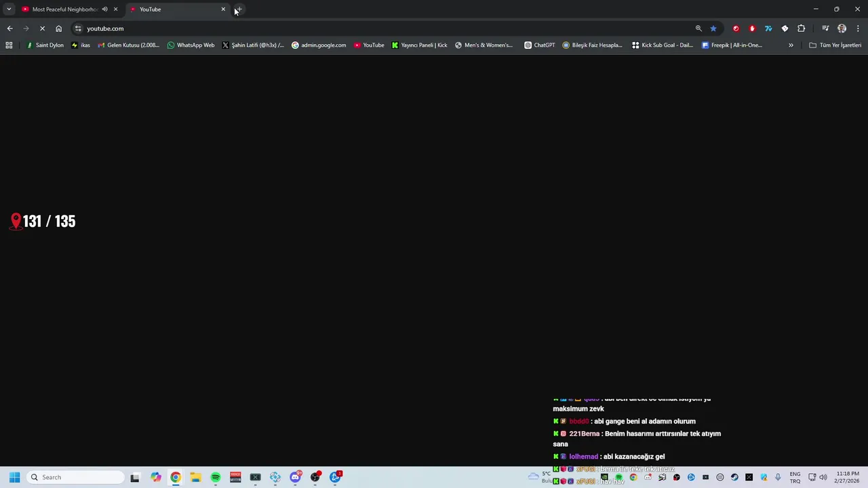Open the microphone tray icon

tap(778, 477)
